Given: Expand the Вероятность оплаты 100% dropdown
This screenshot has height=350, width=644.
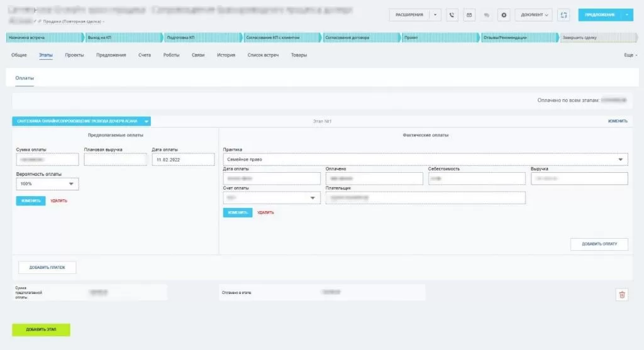Looking at the screenshot, I should (x=47, y=184).
